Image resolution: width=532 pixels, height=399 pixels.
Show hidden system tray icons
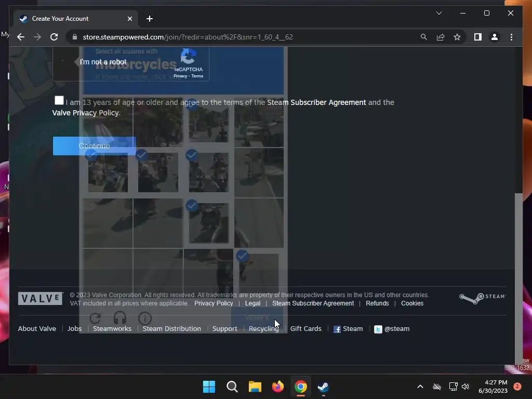[x=420, y=387]
